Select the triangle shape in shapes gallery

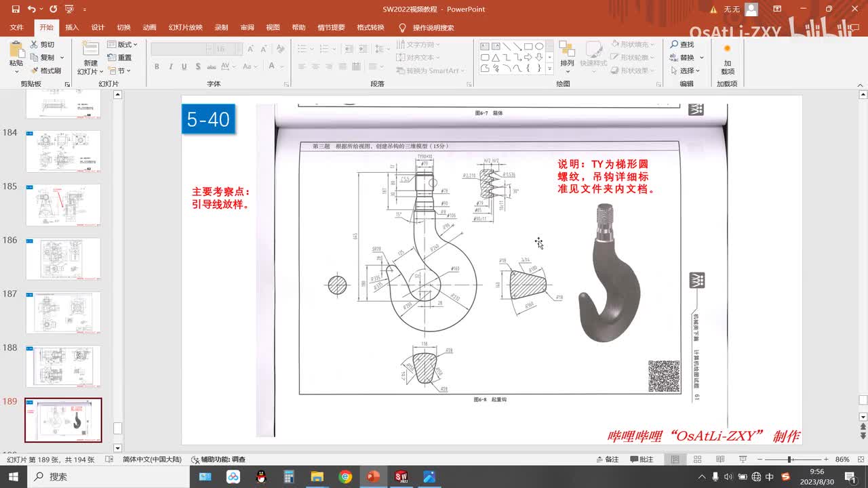(x=496, y=58)
